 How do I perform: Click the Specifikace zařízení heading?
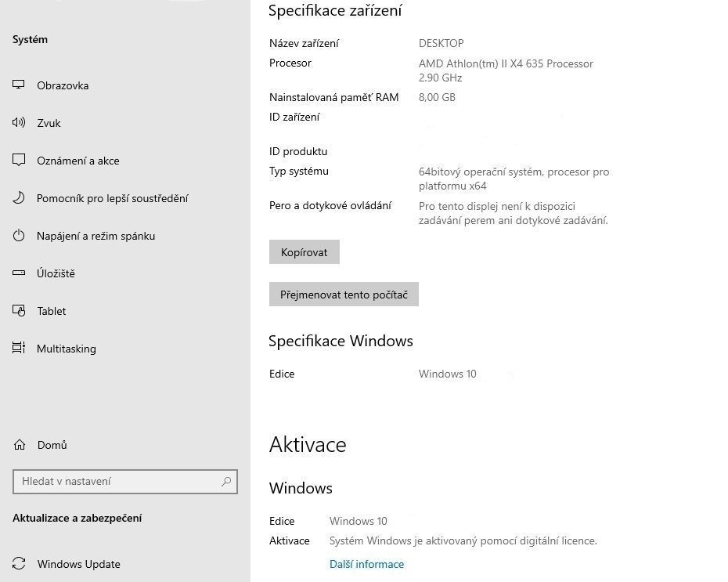[335, 11]
